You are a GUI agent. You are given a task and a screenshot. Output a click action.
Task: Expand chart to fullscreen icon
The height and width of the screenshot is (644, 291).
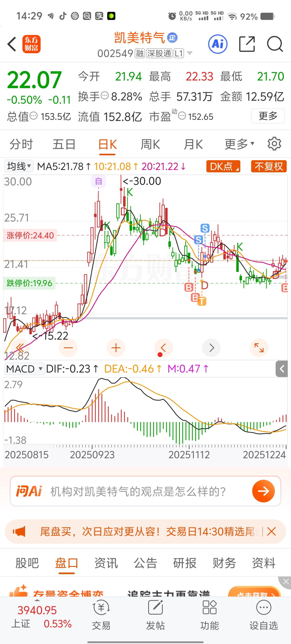[x=259, y=348]
